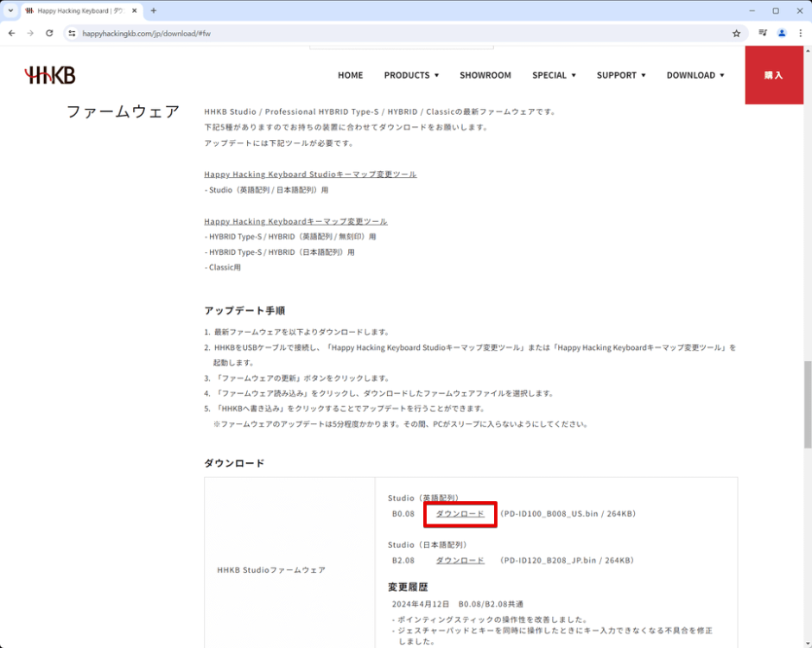The width and height of the screenshot is (812, 648).
Task: Download the Studio 日本語配列 B2.08 firmware
Action: point(460,560)
